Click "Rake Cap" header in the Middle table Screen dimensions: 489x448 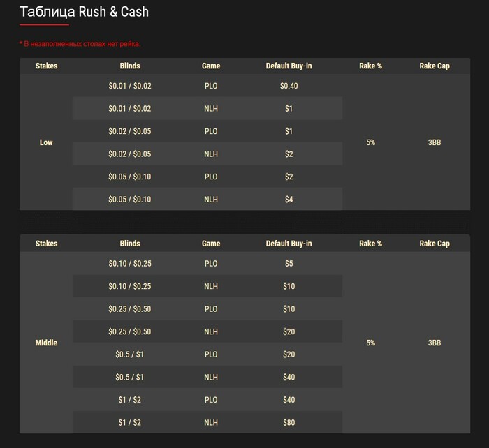pos(435,244)
